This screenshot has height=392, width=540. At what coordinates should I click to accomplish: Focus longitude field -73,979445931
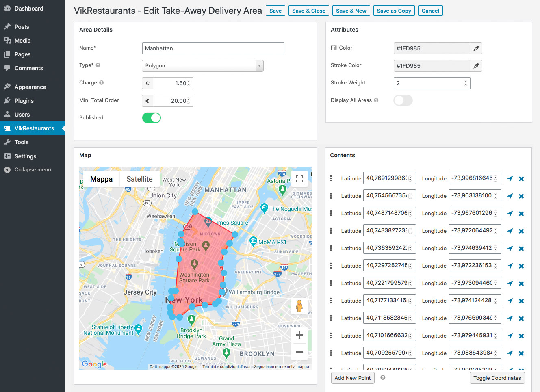[475, 336]
